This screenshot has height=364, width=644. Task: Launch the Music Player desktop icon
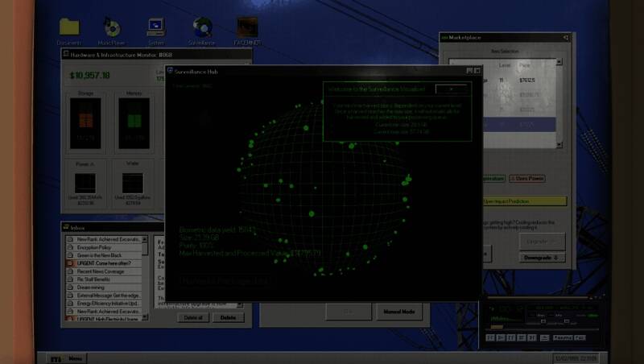point(113,30)
